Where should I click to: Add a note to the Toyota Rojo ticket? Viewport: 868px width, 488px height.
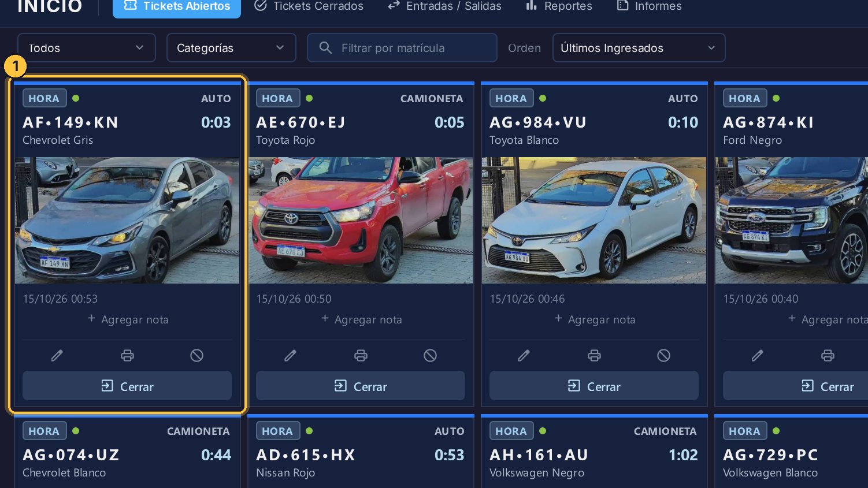tap(361, 319)
